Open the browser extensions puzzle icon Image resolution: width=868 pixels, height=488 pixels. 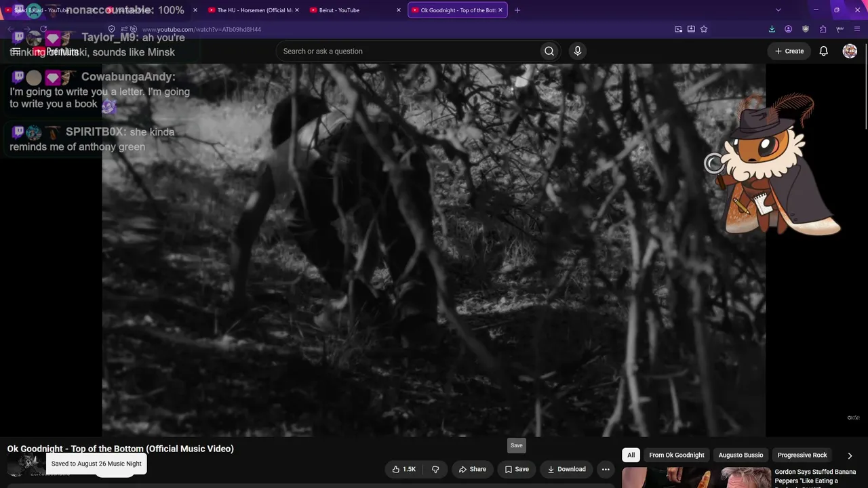tap(823, 29)
